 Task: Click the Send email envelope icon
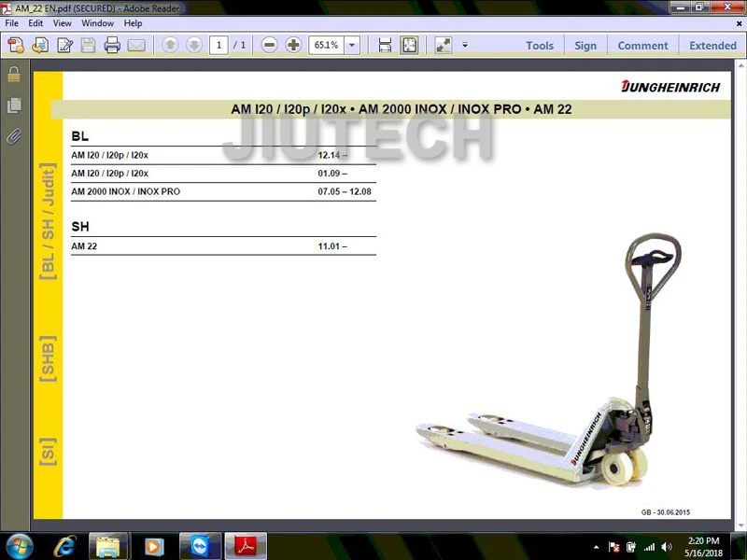[136, 45]
